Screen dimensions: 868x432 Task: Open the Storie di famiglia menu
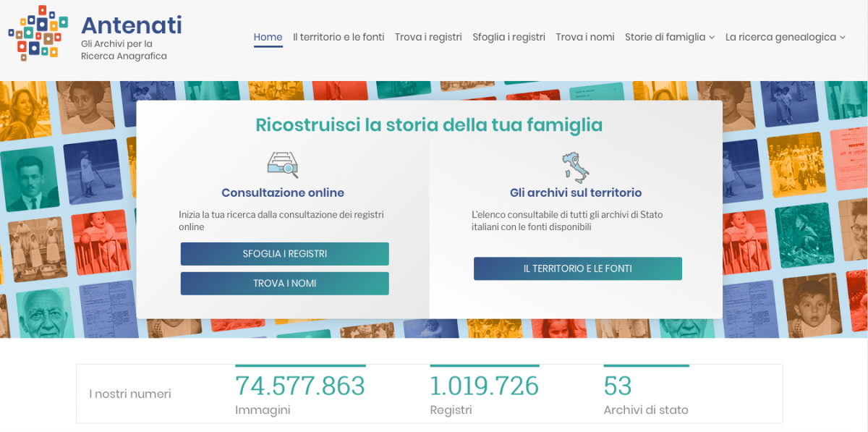pos(665,37)
